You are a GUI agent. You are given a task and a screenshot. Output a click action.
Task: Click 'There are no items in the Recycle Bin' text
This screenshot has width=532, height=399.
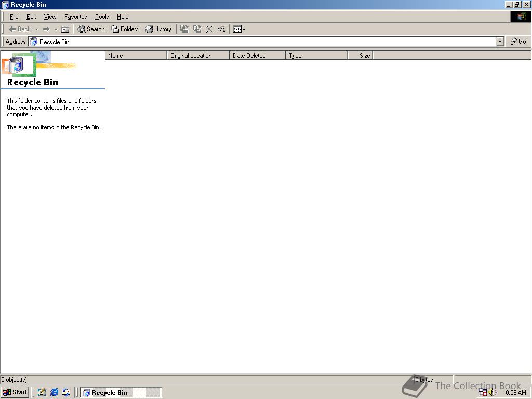coord(54,127)
